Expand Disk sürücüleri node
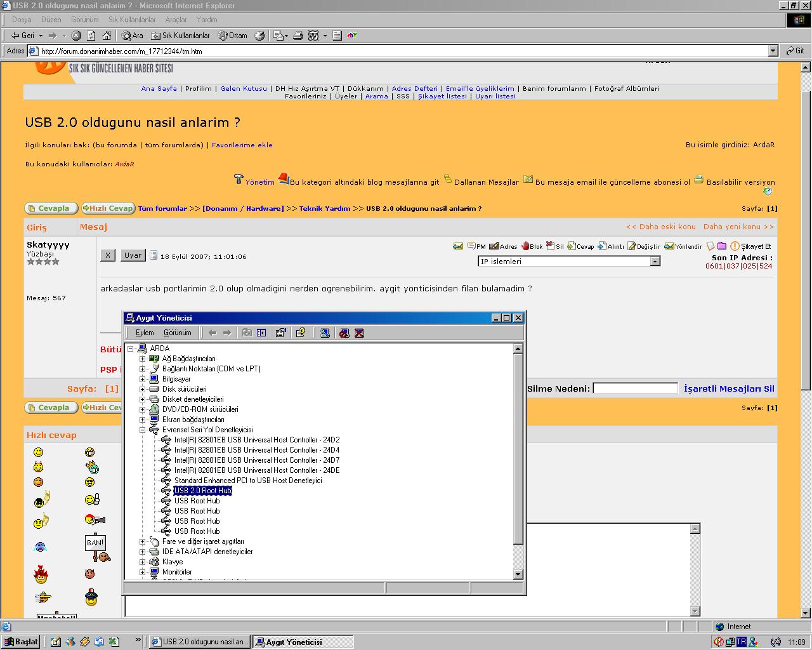Image resolution: width=812 pixels, height=650 pixels. pyautogui.click(x=143, y=389)
